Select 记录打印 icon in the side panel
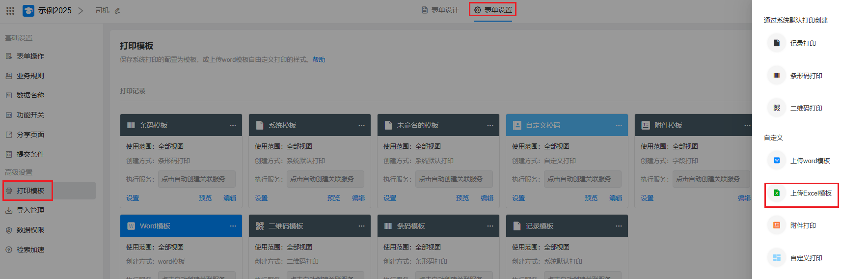This screenshot has width=868, height=279. pos(777,43)
